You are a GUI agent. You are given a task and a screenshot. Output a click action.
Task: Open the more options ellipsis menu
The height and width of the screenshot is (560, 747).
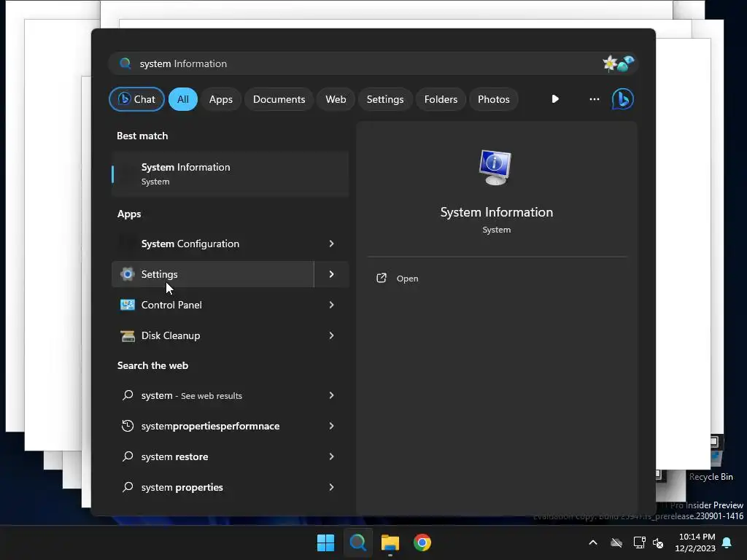coord(594,99)
